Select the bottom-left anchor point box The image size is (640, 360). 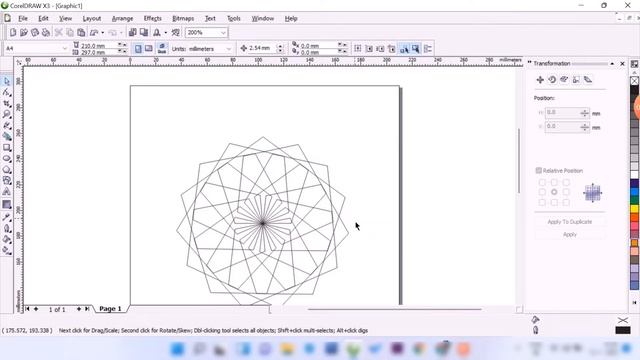pos(542,202)
